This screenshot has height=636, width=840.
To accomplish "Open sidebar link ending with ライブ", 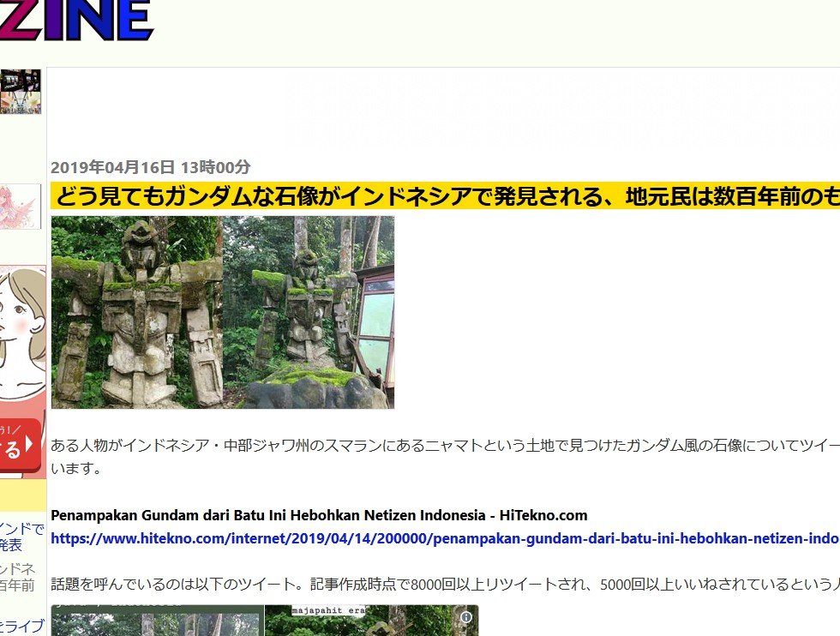I will [x=22, y=627].
